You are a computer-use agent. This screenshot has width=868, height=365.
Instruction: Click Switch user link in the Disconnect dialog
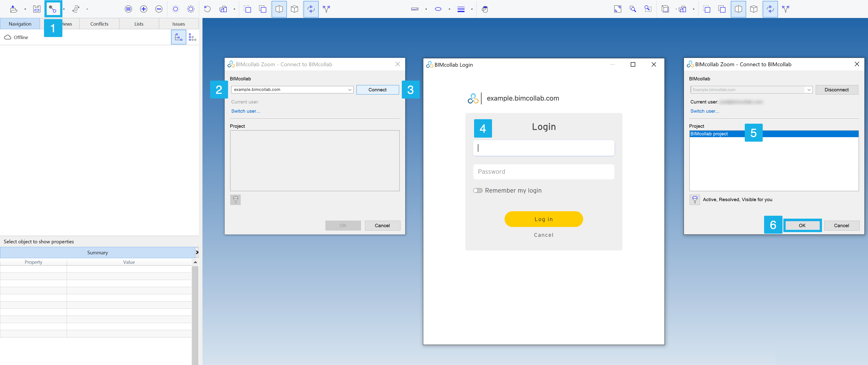tap(705, 111)
